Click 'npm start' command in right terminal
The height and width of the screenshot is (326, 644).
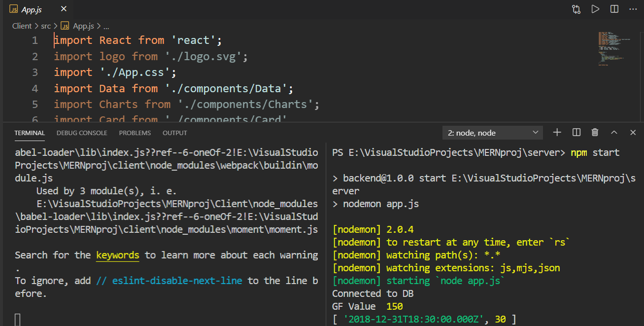(x=595, y=152)
